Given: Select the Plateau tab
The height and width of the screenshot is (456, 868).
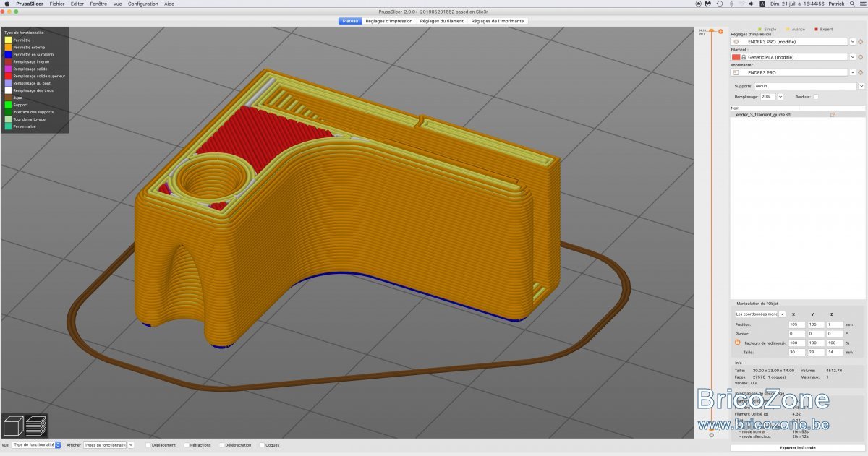Looking at the screenshot, I should pyautogui.click(x=350, y=21).
